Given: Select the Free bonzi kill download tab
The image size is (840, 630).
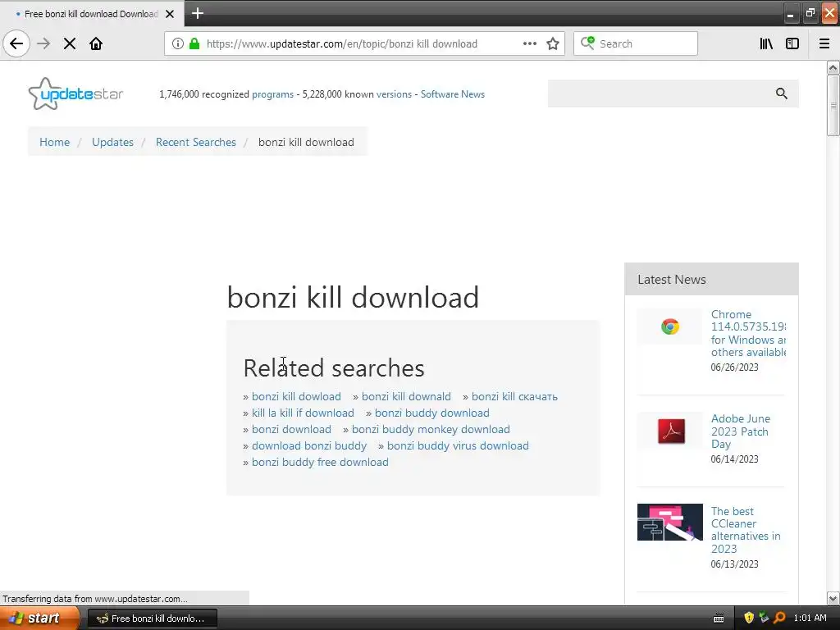Looking at the screenshot, I should pos(92,14).
